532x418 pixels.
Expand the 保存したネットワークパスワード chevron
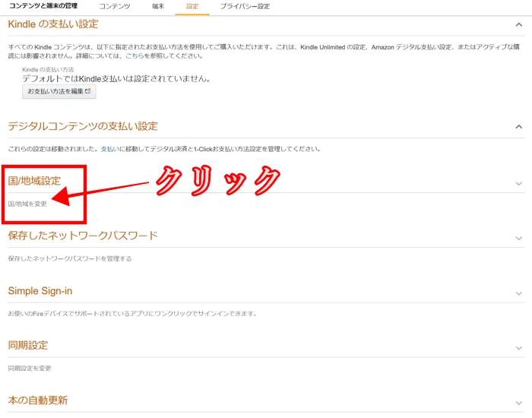point(519,238)
